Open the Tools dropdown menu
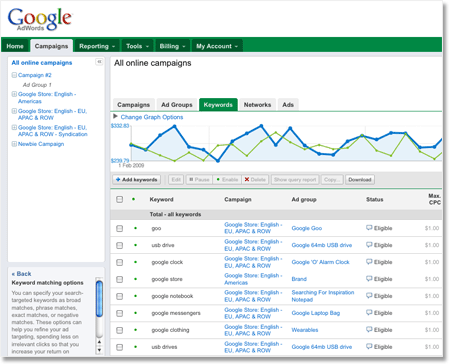The height and width of the screenshot is (364, 450). 137,46
